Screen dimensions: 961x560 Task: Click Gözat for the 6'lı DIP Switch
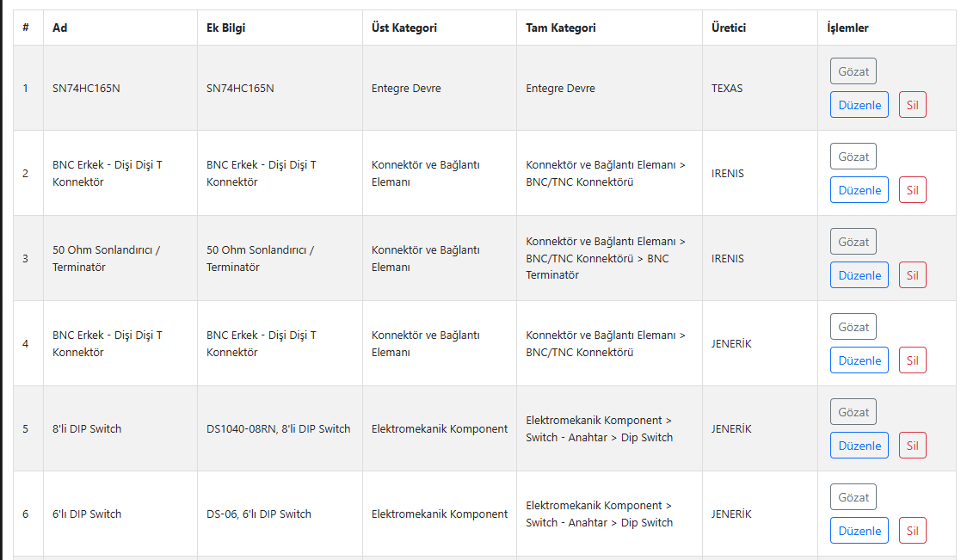(853, 497)
